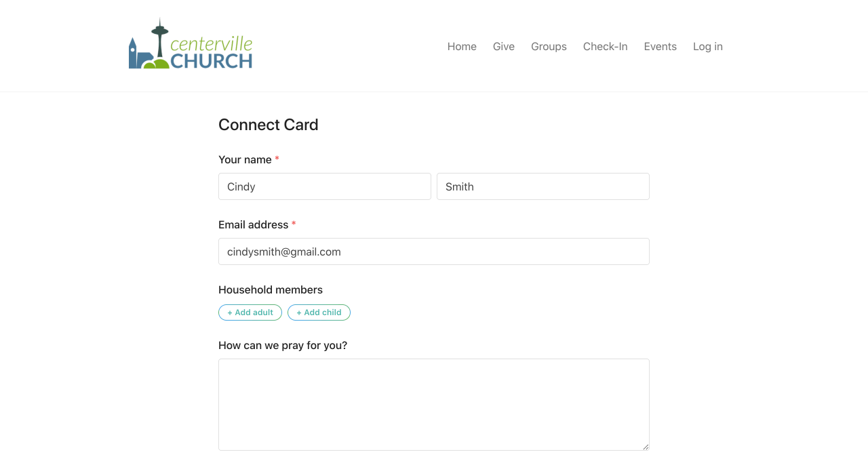Click the 'Your name' field label
868x467 pixels.
[245, 160]
